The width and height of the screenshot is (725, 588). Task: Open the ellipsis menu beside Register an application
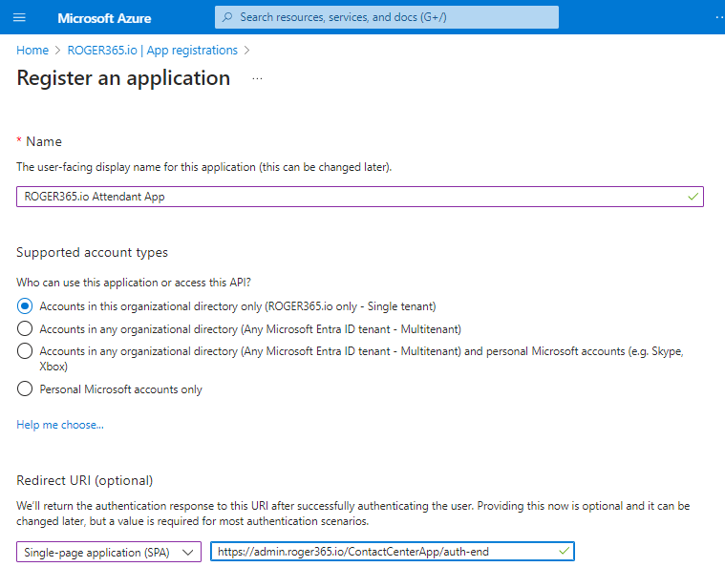pyautogui.click(x=257, y=79)
